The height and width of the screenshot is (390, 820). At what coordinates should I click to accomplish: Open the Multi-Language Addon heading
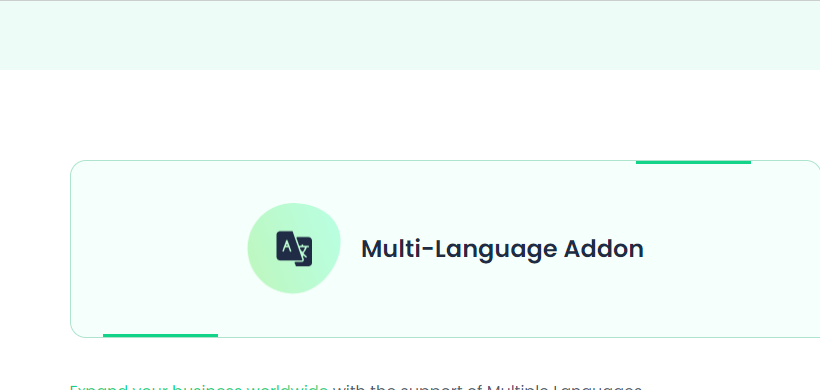(502, 249)
